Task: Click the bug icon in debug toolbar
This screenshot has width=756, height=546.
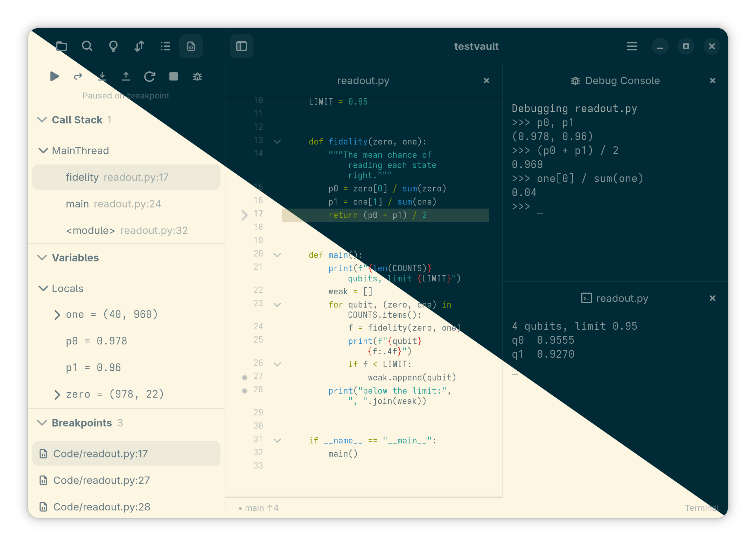Action: click(197, 76)
